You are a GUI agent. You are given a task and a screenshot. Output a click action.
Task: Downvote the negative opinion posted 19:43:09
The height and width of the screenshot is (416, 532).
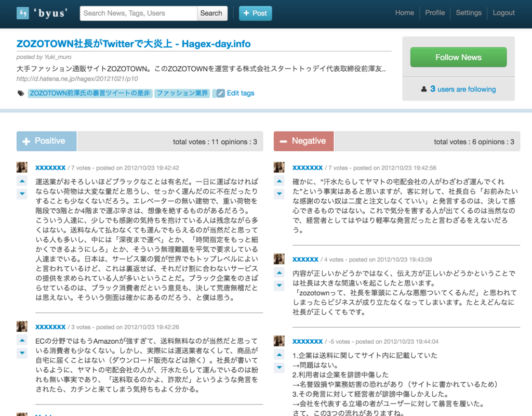[279, 285]
